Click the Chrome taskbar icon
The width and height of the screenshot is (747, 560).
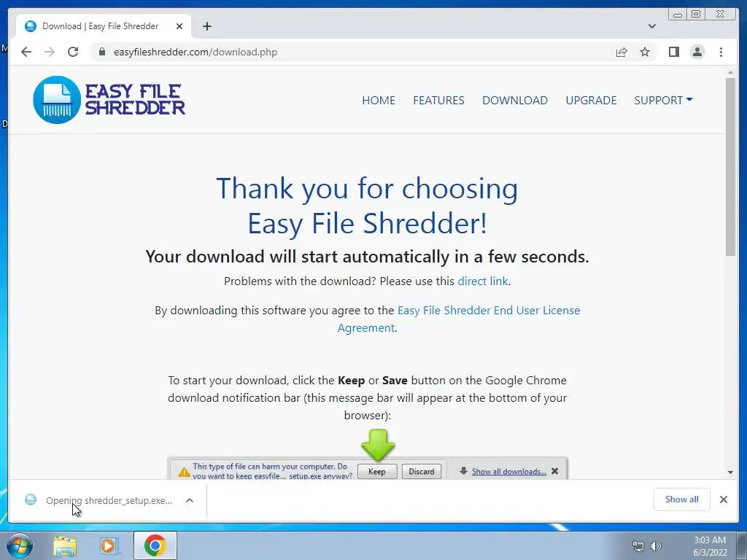[x=155, y=545]
